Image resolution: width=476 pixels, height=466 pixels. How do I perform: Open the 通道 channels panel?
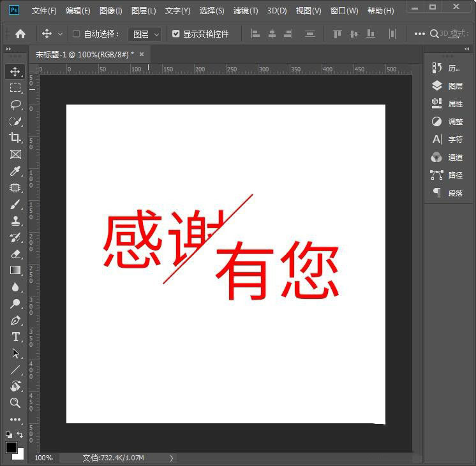(x=447, y=157)
